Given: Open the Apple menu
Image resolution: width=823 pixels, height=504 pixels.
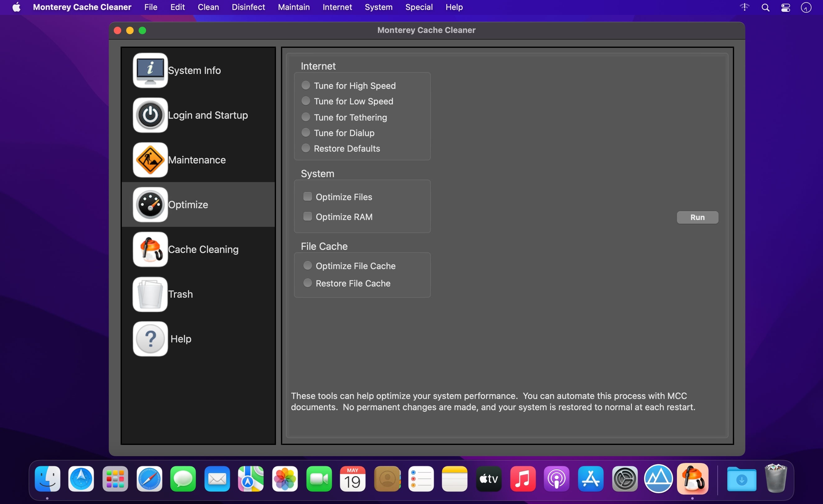Looking at the screenshot, I should pos(16,7).
